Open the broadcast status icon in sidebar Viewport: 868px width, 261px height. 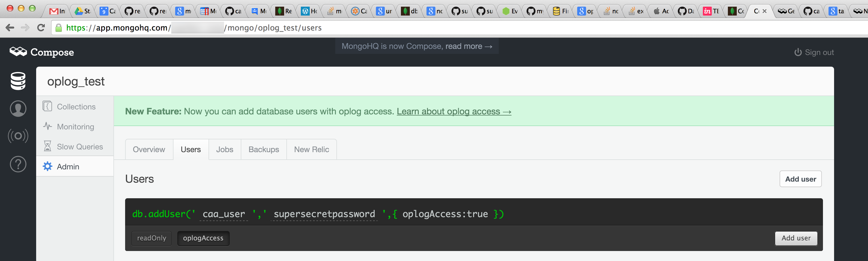18,136
